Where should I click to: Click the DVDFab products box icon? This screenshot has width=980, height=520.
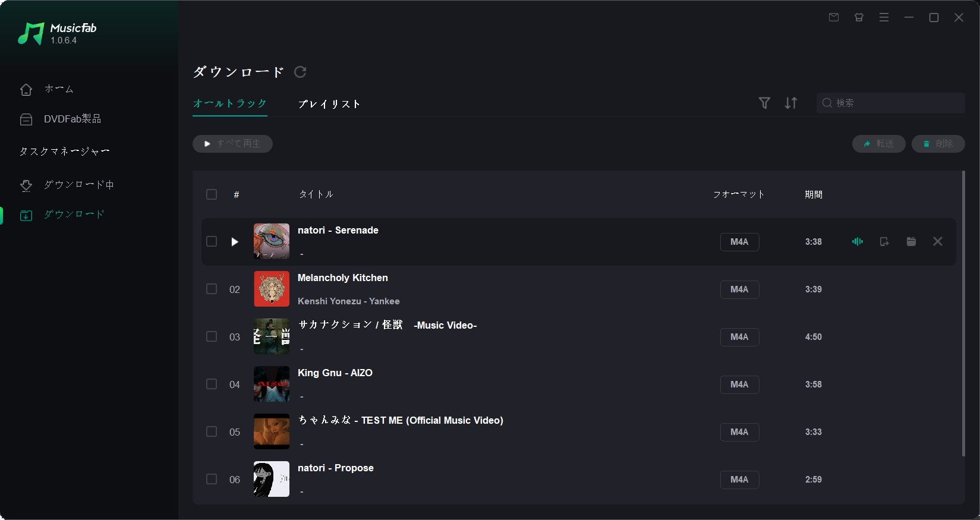point(26,119)
